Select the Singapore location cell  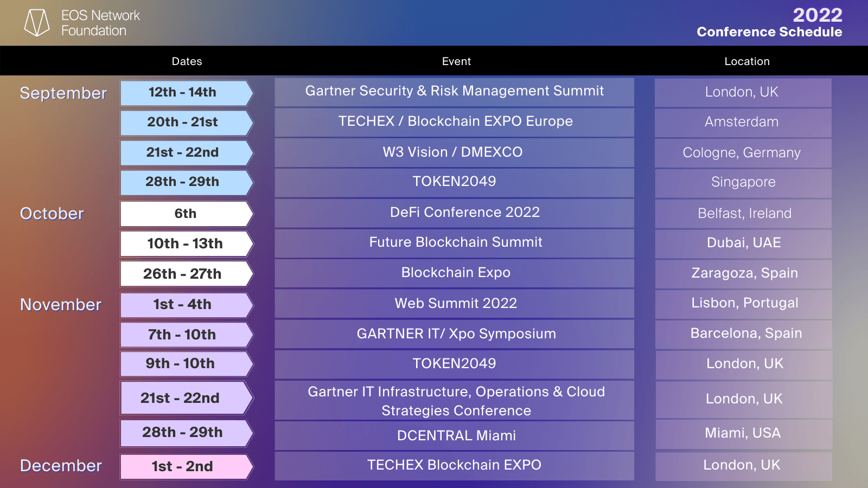coord(743,183)
